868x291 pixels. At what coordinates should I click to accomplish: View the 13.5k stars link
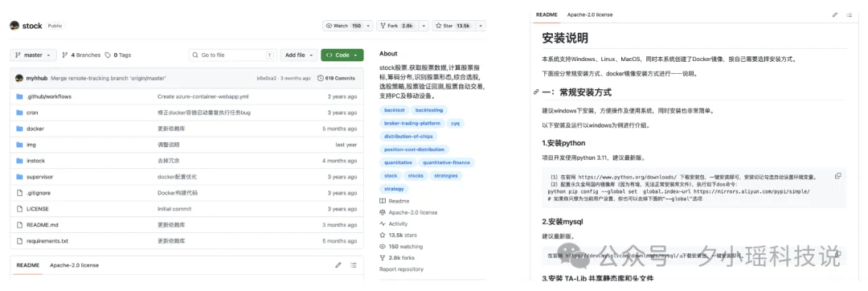click(398, 235)
